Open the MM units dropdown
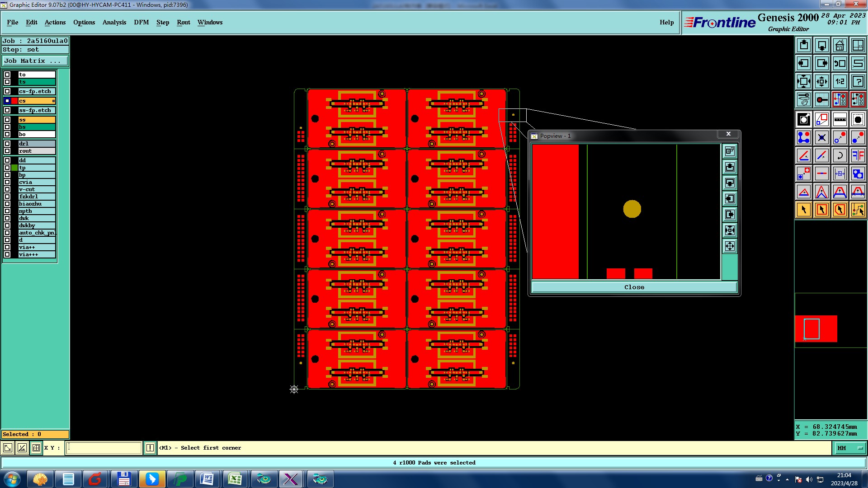Viewport: 868px width, 488px height. (x=850, y=448)
